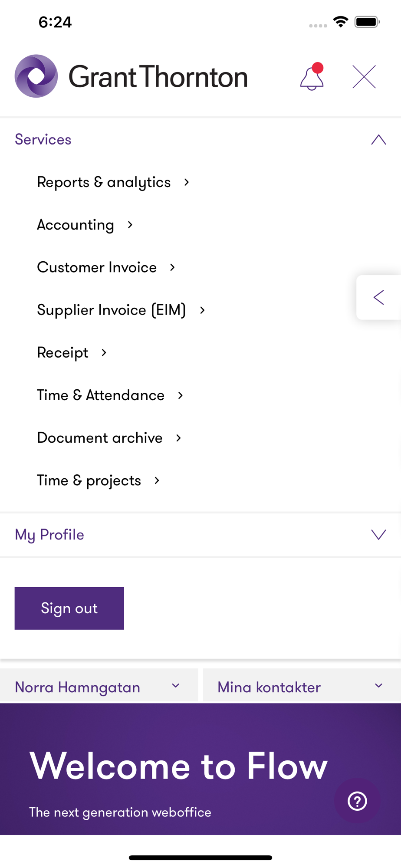This screenshot has width=401, height=868.
Task: Select the Receipt menu item
Action: 63,352
